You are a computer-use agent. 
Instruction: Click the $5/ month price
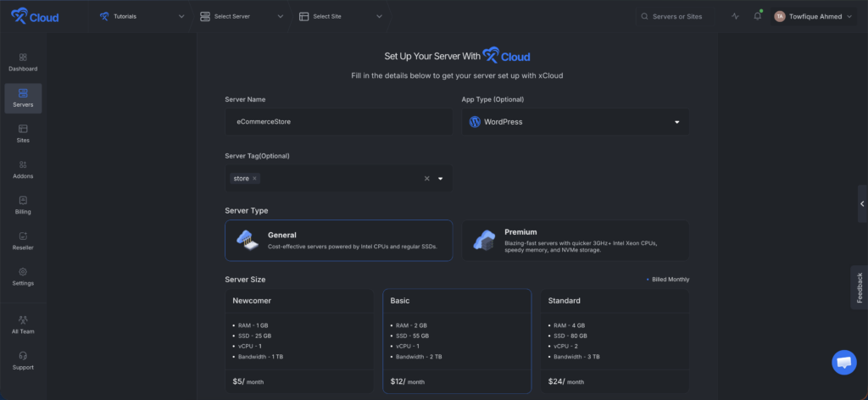(247, 381)
